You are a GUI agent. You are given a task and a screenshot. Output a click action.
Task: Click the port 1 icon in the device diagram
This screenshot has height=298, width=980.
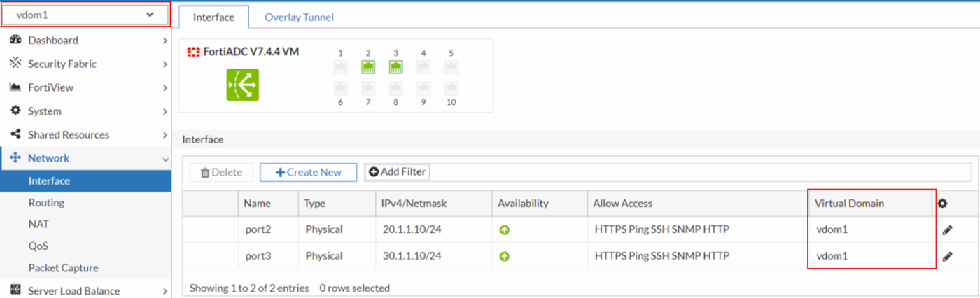(x=341, y=67)
